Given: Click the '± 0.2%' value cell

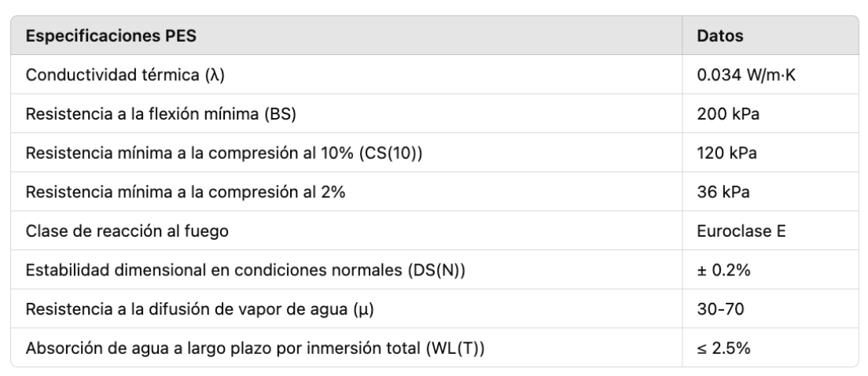Looking at the screenshot, I should [x=720, y=270].
